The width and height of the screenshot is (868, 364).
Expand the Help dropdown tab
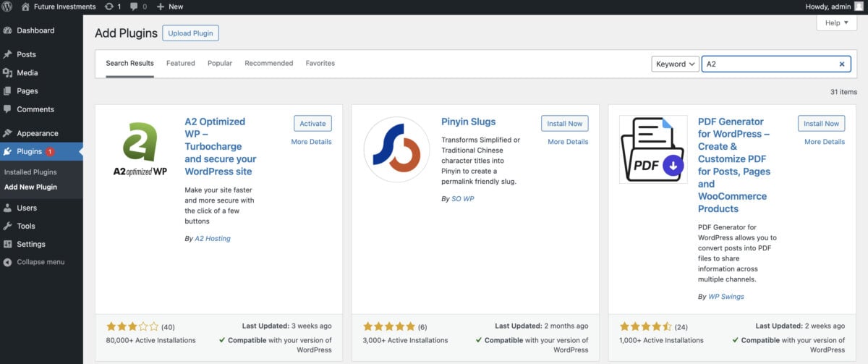tap(837, 23)
